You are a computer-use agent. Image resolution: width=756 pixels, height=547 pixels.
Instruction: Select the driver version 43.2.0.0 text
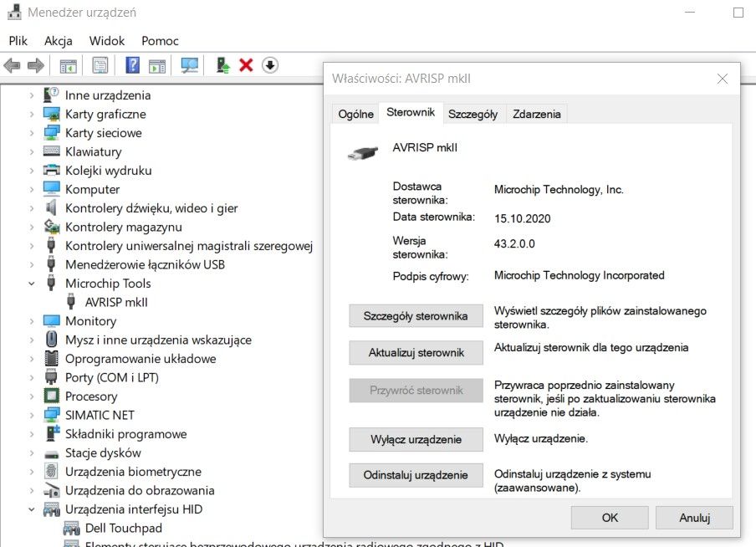(514, 243)
